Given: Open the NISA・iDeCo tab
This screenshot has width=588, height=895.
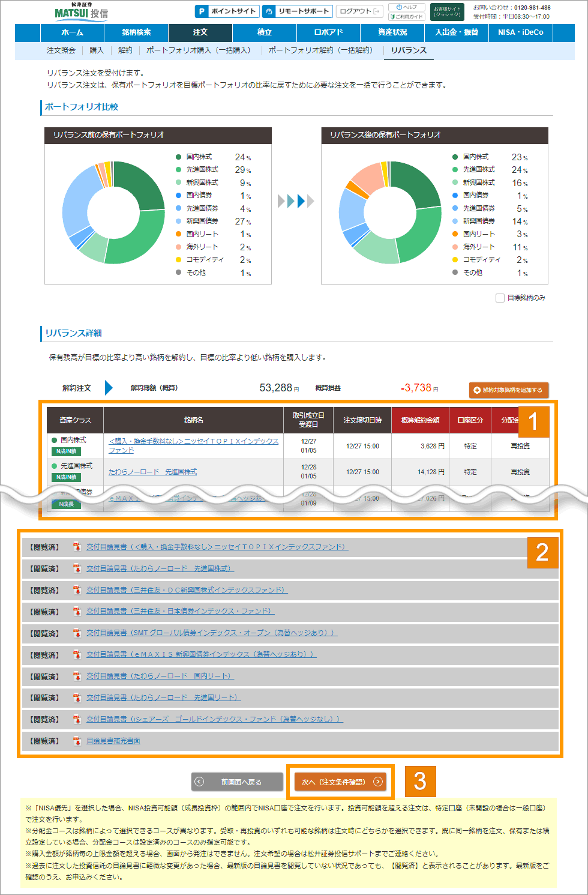Looking at the screenshot, I should tap(521, 32).
